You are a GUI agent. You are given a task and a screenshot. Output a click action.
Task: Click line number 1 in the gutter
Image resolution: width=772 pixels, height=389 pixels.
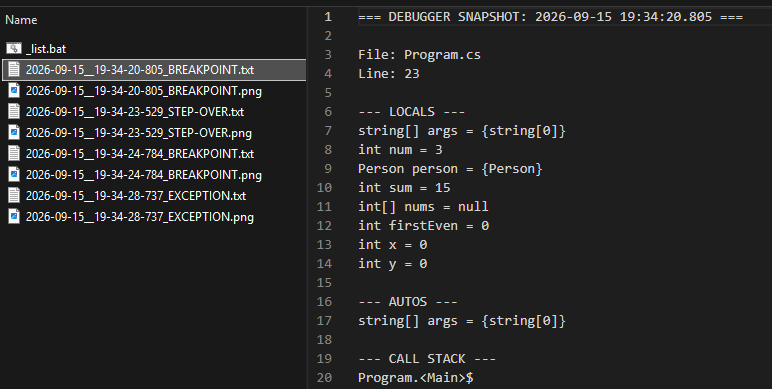[x=328, y=16]
